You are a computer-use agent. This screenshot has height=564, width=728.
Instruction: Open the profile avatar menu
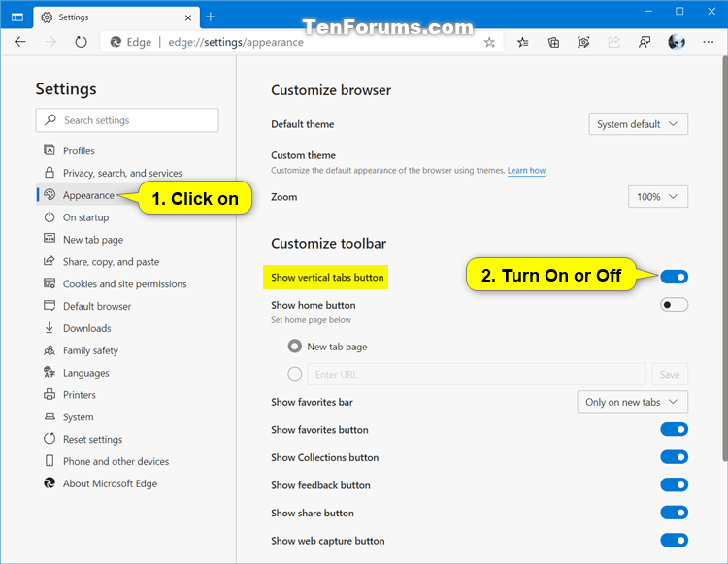(x=677, y=42)
